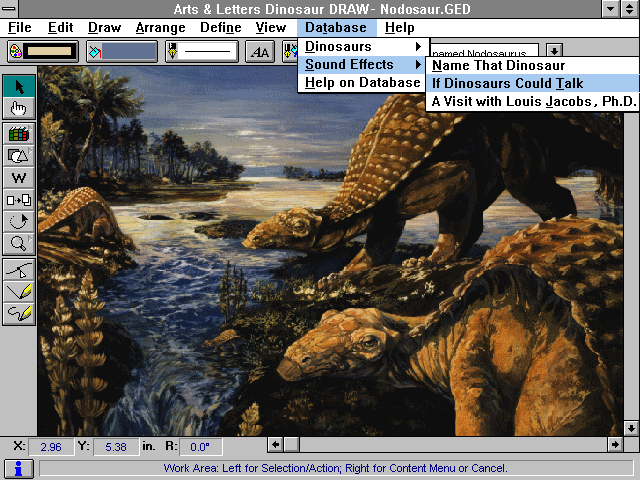
Task: Click the color palette icon
Action: 16,51
